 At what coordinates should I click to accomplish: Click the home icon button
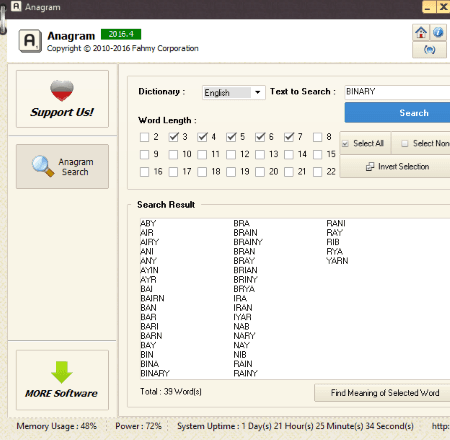tap(421, 33)
